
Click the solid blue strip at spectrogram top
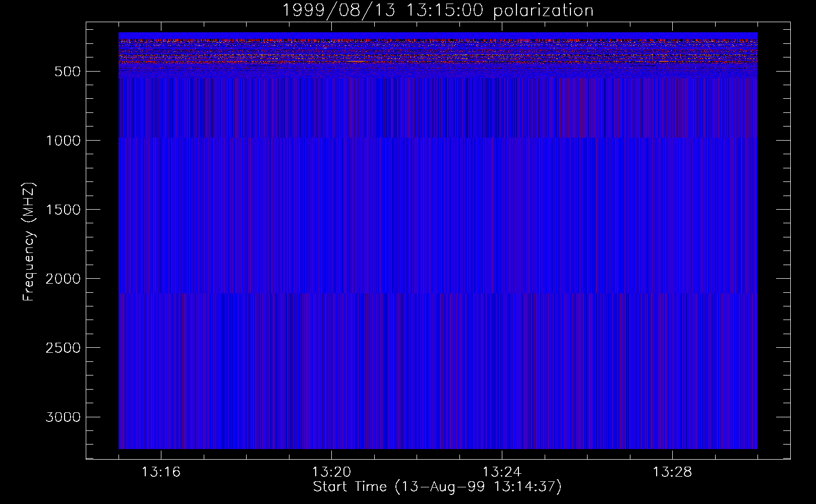437,35
